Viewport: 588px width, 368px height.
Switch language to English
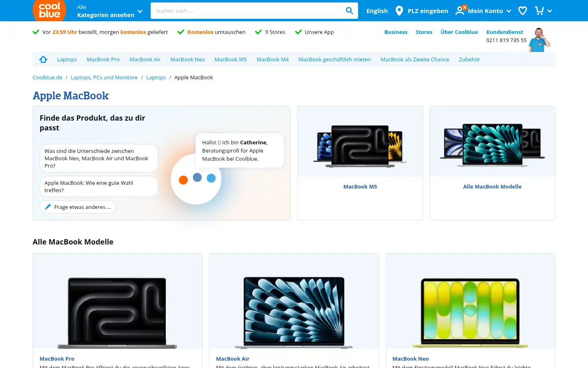[377, 11]
